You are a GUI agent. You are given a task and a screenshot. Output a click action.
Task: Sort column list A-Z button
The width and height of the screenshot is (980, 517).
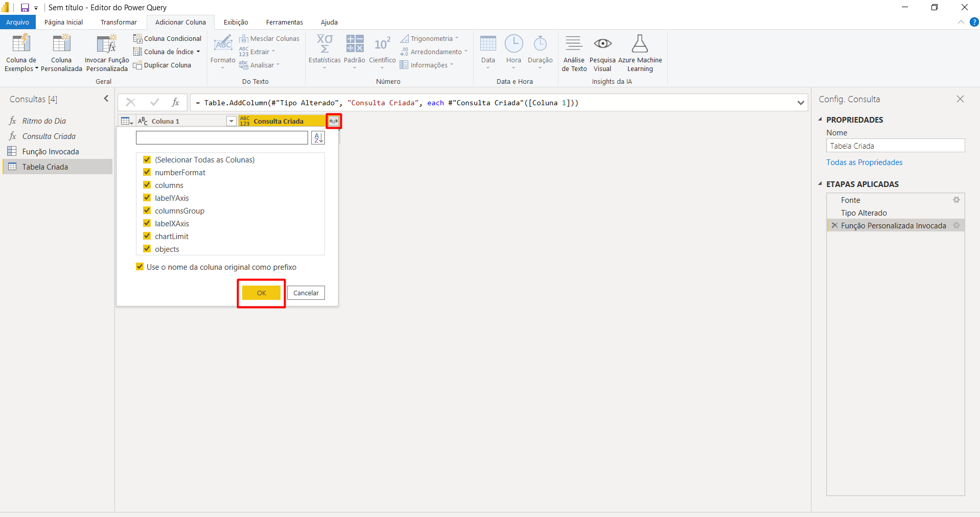(x=318, y=138)
